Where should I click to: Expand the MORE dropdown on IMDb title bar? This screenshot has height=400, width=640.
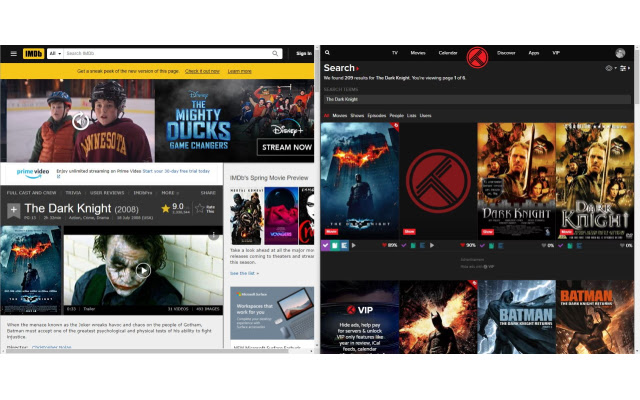pyautogui.click(x=170, y=193)
